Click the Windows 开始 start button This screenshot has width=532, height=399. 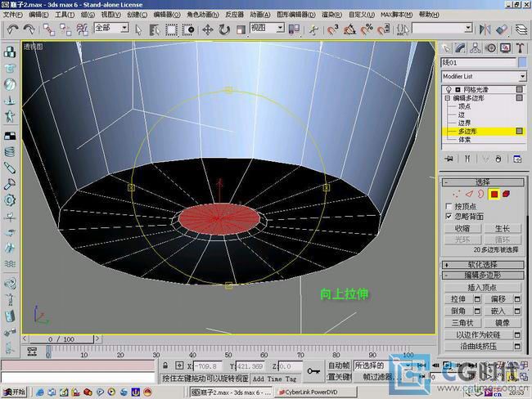(14, 392)
